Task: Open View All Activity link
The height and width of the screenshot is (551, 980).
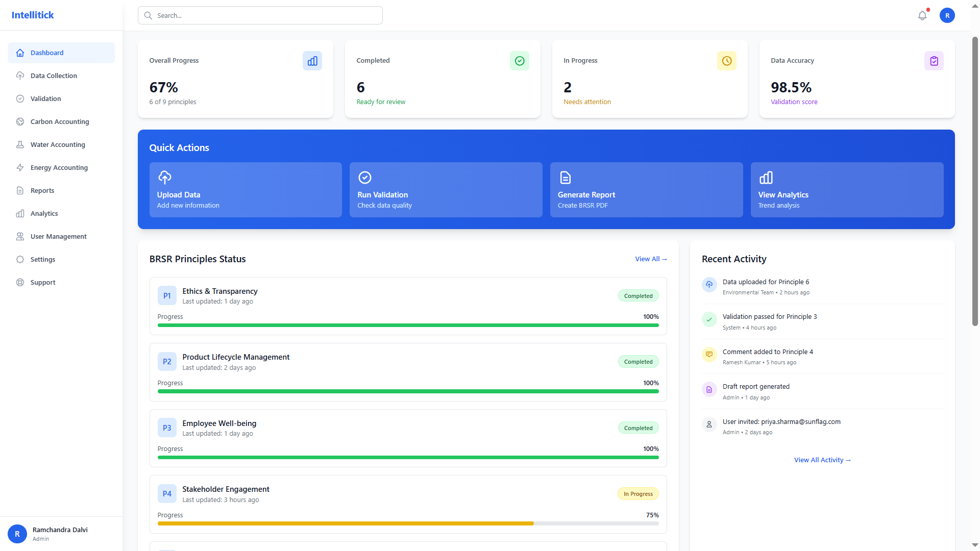Action: (x=822, y=460)
